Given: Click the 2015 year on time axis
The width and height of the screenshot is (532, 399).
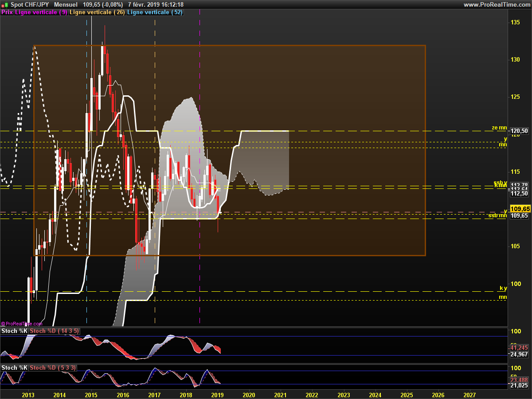Looking at the screenshot, I should click(x=91, y=394).
